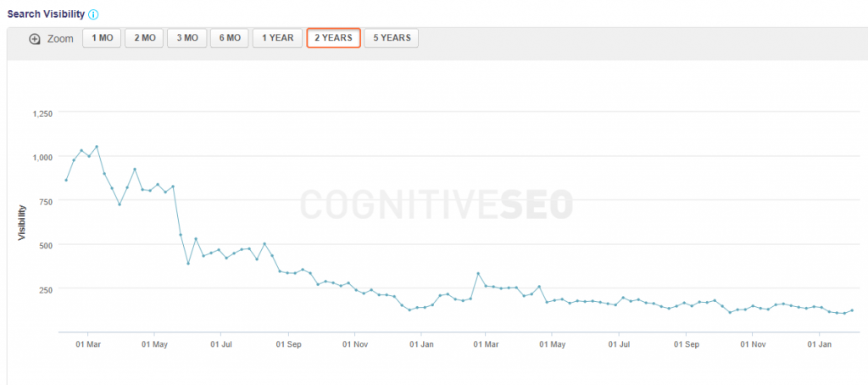
Task: Choose the 1 YEAR zoom option
Action: [277, 39]
